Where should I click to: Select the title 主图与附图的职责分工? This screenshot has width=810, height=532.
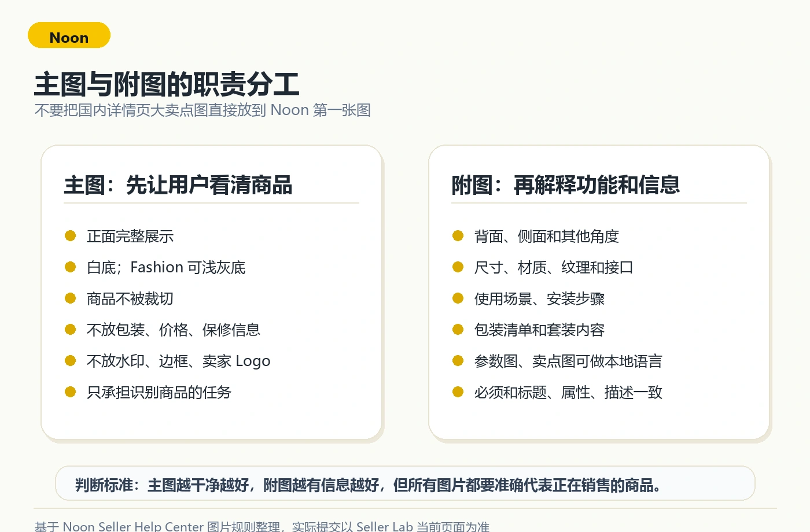167,84
